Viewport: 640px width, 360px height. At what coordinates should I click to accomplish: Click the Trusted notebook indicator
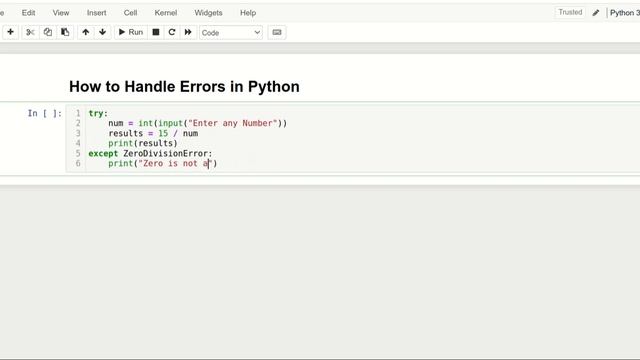click(570, 12)
